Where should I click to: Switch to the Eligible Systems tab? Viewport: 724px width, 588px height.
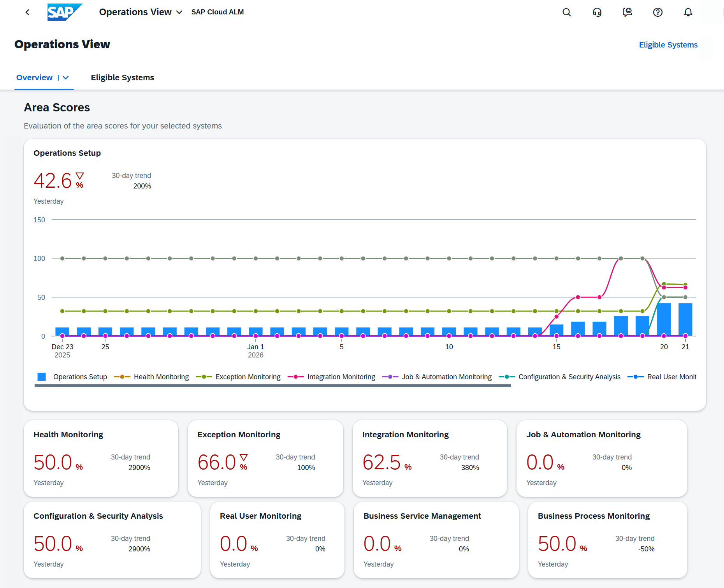[x=122, y=77]
